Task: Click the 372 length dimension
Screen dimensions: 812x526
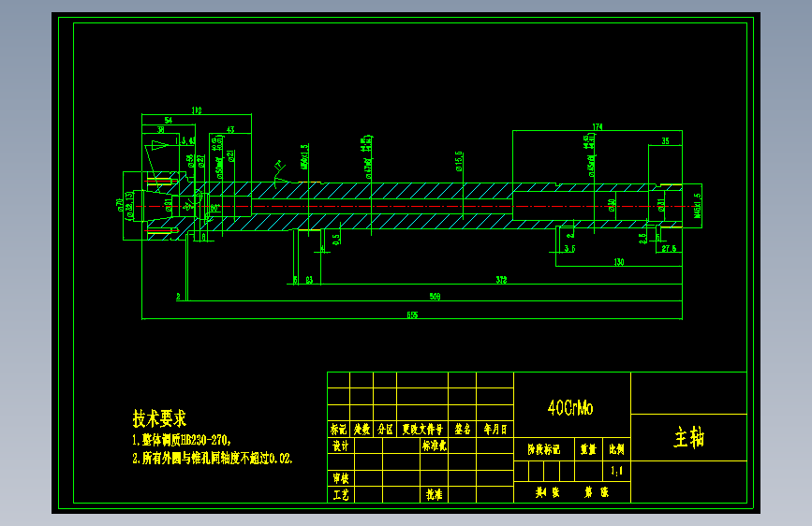Action: 501,280
